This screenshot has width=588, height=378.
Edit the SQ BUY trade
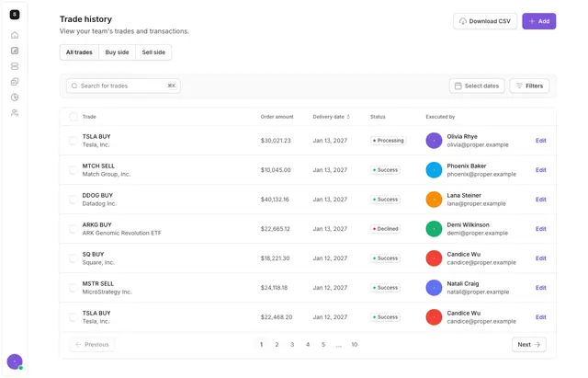(541, 258)
